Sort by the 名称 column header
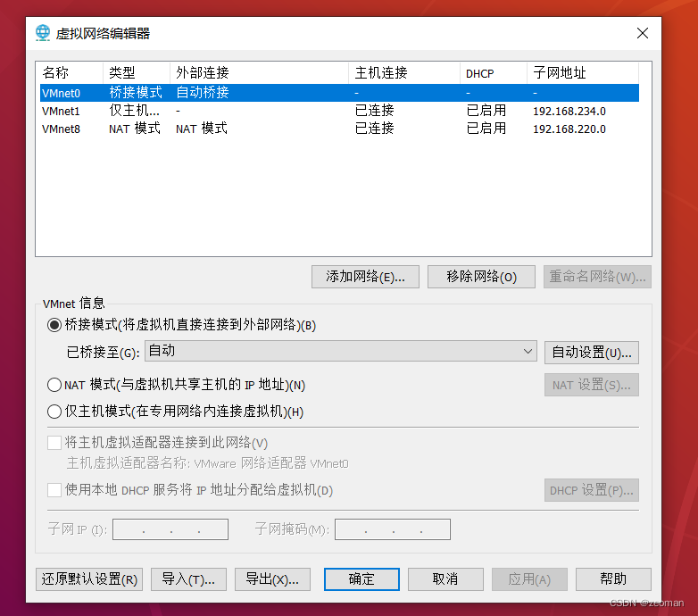698x616 pixels. [70, 72]
